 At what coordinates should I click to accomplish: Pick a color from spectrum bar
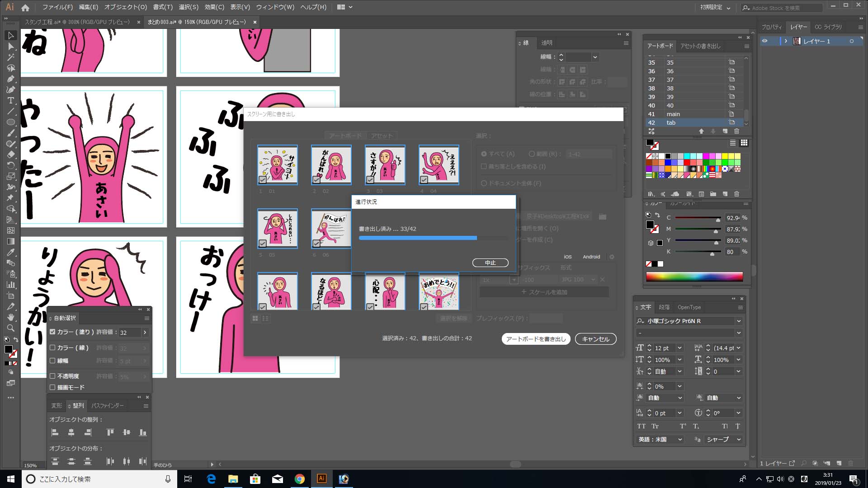coord(694,277)
